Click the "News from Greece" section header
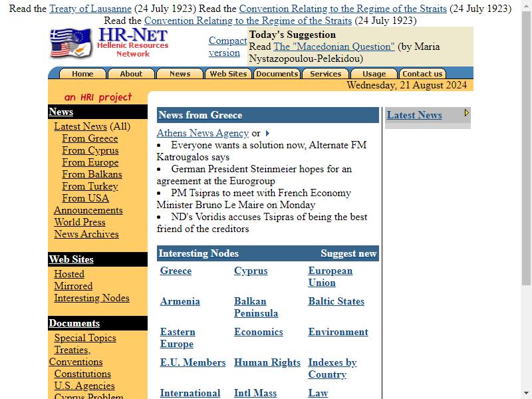 [x=268, y=115]
